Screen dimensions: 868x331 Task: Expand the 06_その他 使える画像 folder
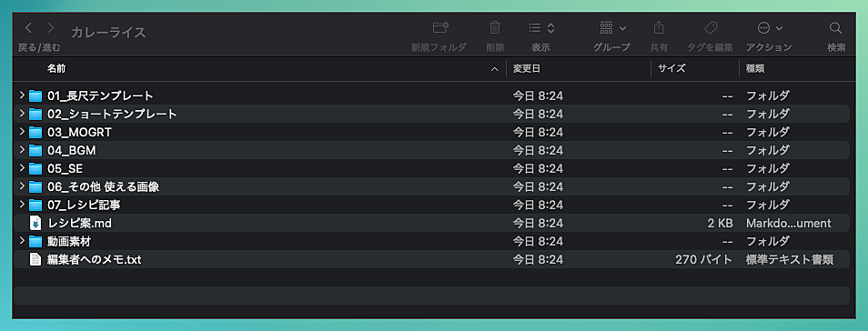coord(22,186)
